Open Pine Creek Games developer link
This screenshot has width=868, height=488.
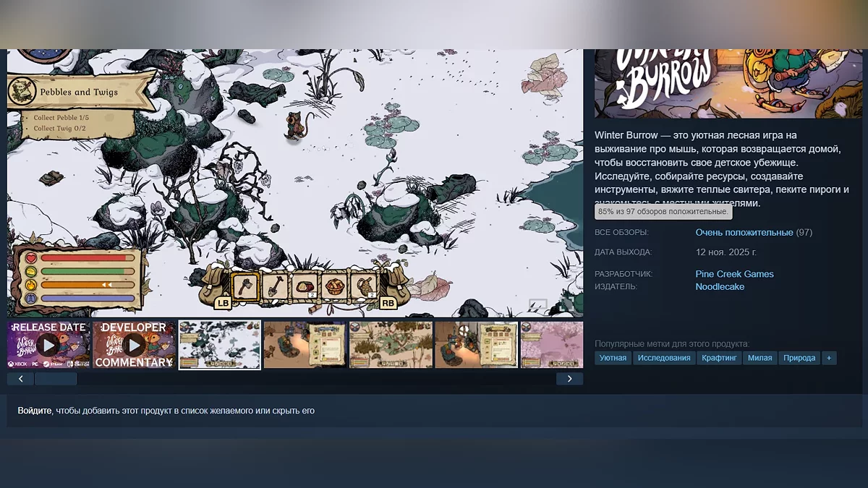point(734,274)
